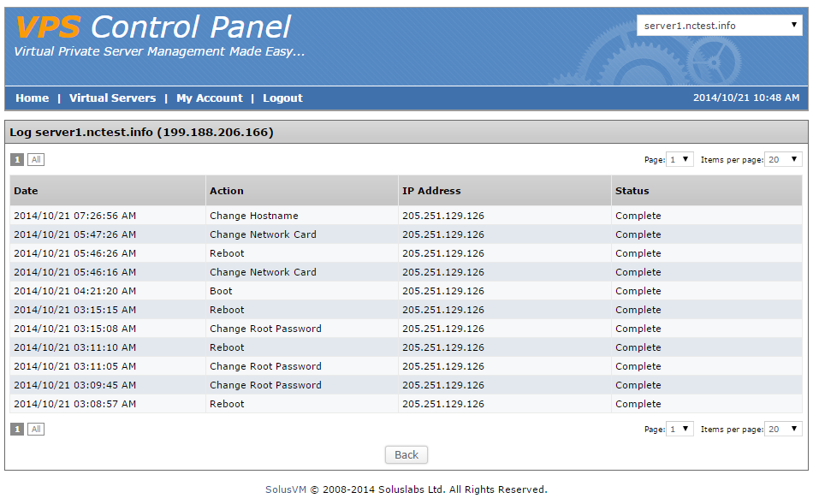Follow the SolusVM footer link
813x504 pixels.
click(x=286, y=489)
